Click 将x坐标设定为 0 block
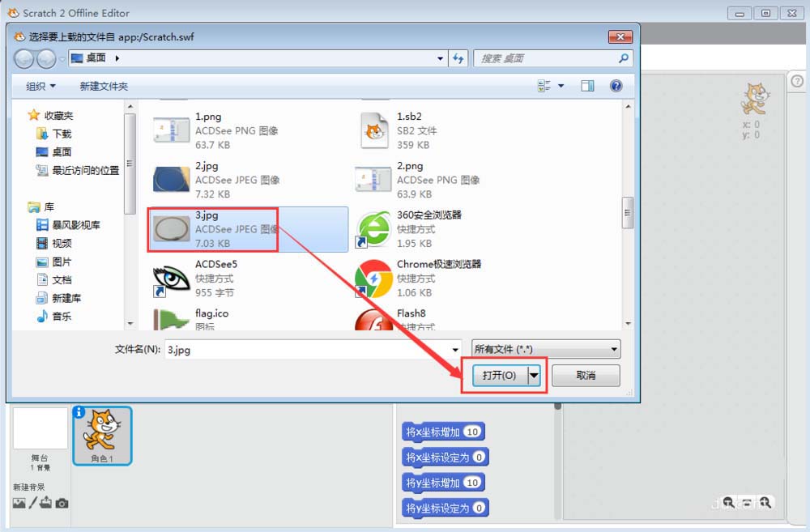The image size is (810, 532). click(446, 458)
